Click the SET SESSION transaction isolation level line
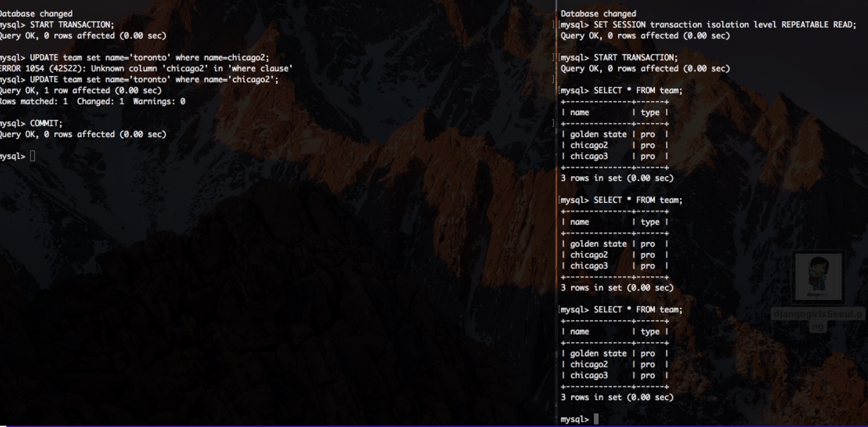 (725, 25)
